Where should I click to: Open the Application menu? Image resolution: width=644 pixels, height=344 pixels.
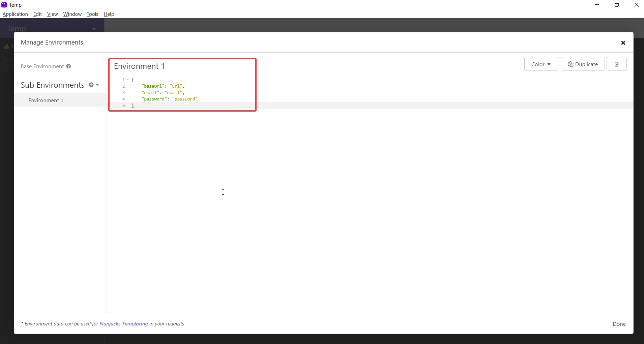click(x=15, y=14)
